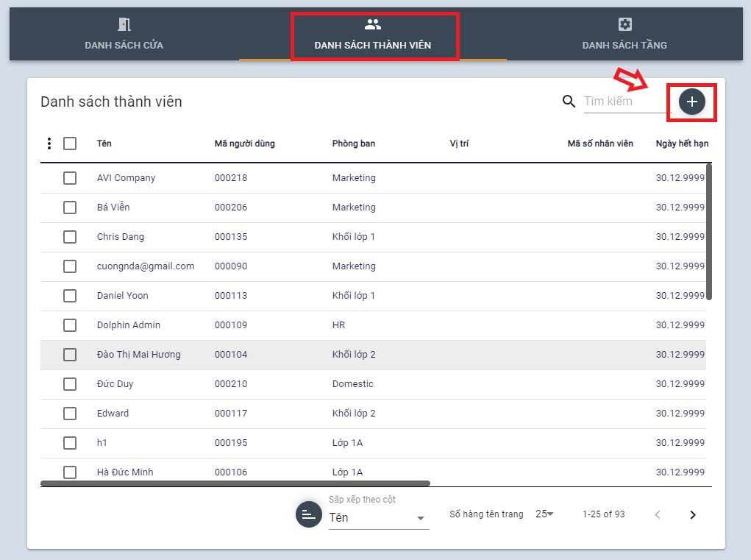
Task: Click the search magnifier icon
Action: (x=569, y=102)
